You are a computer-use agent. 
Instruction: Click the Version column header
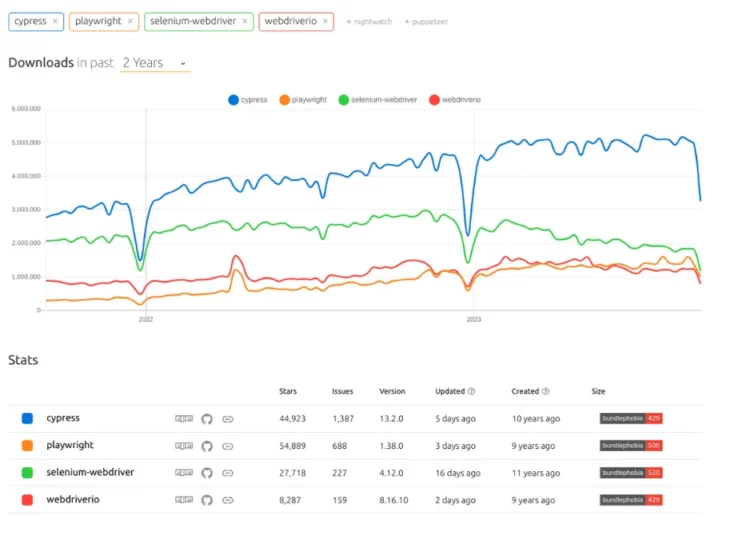point(392,391)
